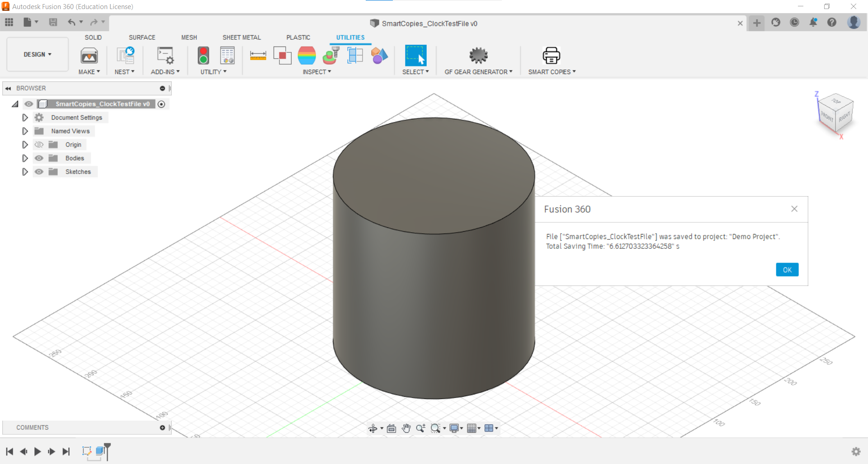Select the Measure ruler tool
Image resolution: width=868 pixels, height=464 pixels.
[258, 56]
